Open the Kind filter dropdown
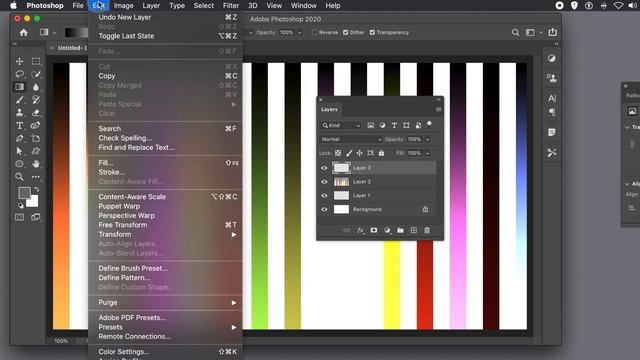Screen dimensions: 640x360 341,125
